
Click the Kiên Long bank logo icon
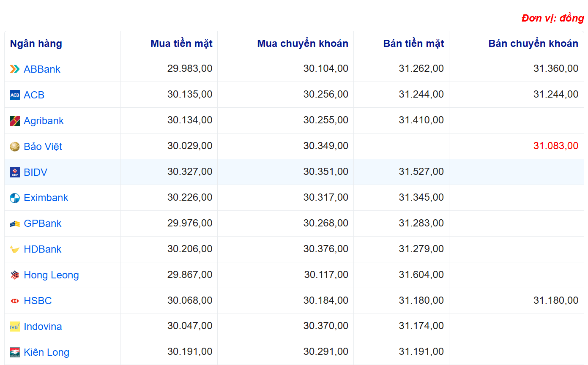15,352
